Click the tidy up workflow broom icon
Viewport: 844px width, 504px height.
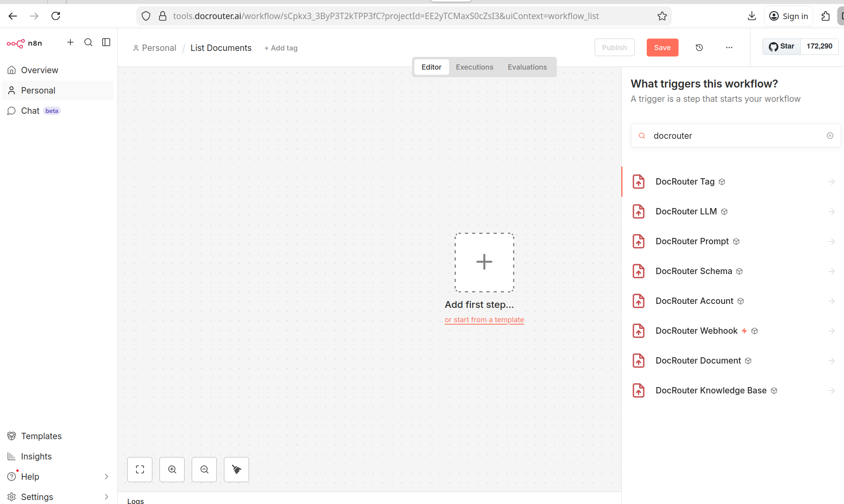tap(237, 469)
